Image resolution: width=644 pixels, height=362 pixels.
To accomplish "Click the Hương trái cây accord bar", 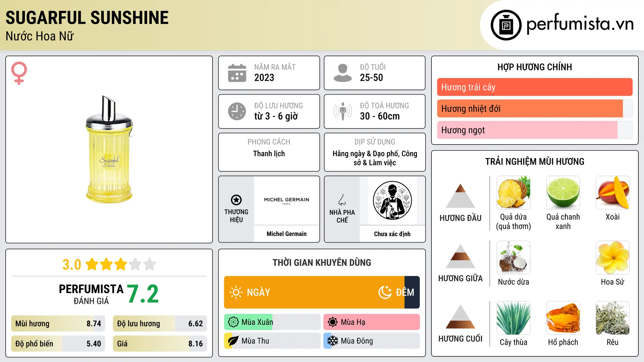I will (535, 87).
